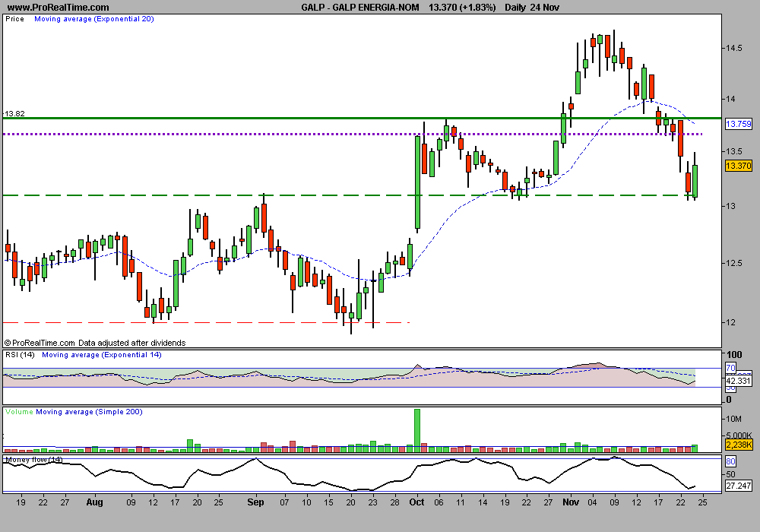The width and height of the screenshot is (760, 532).
Task: Click the 13.370 (+1.83%) quote in header
Action: coord(462,8)
